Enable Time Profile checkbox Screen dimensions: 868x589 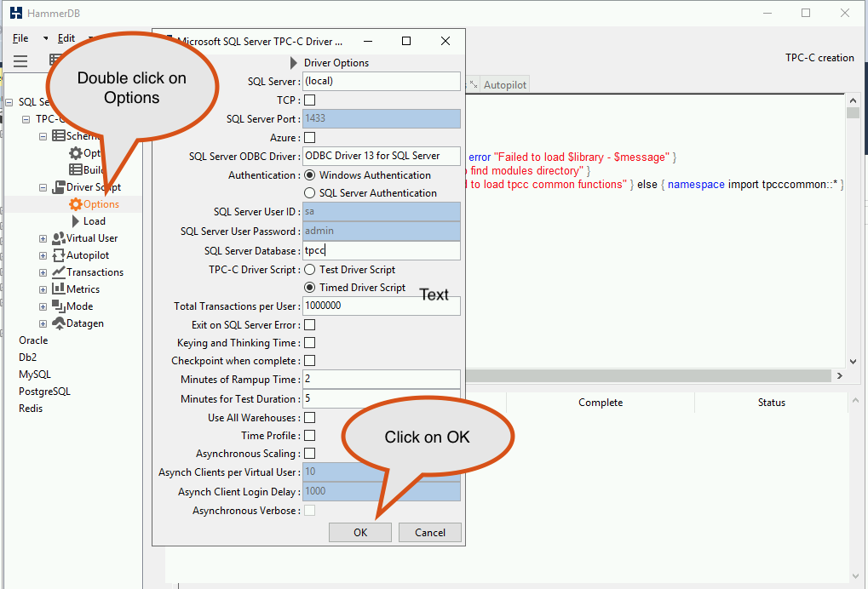tap(310, 435)
